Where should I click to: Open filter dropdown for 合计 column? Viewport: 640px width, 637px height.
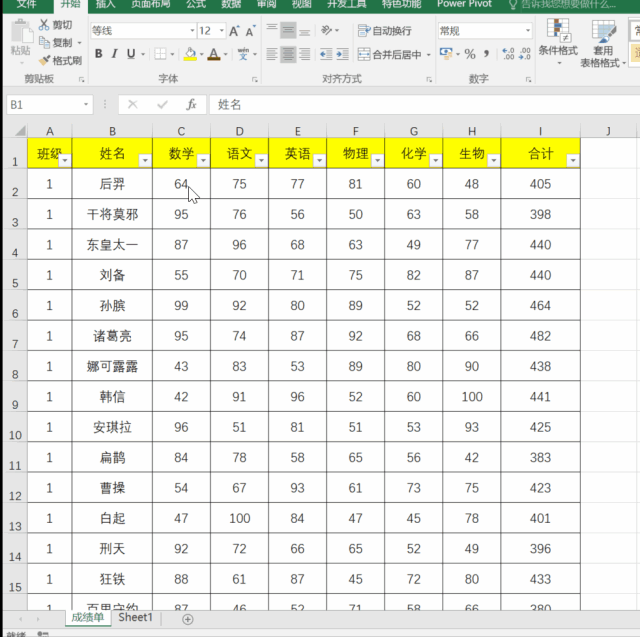(x=573, y=160)
